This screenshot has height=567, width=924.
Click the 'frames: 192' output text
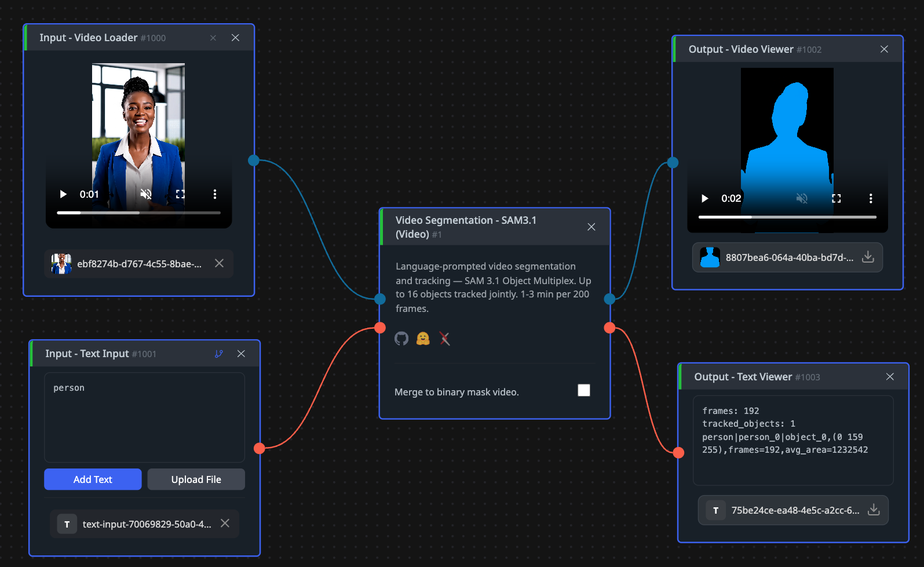[x=731, y=410]
